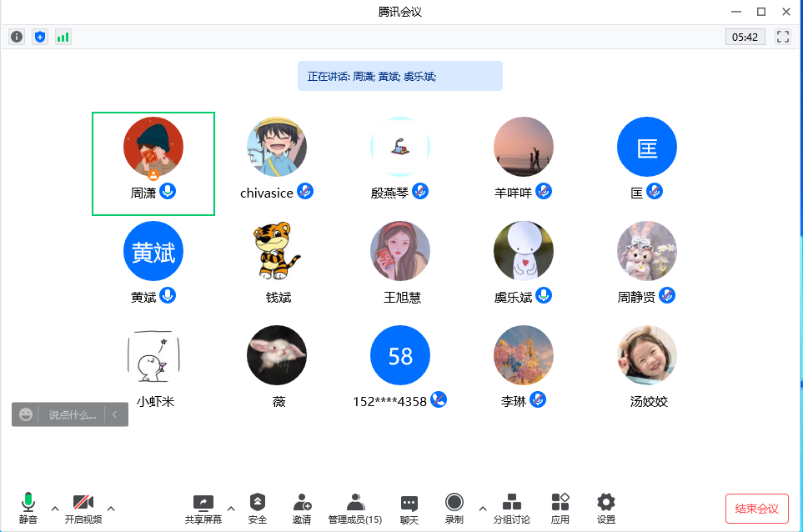Click phone mute icon beside 152****4358
The image size is (803, 532).
tap(439, 399)
